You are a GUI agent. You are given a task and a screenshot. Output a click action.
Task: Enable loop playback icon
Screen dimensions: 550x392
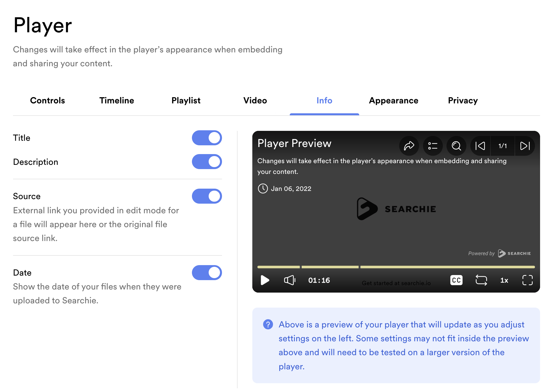click(x=481, y=280)
